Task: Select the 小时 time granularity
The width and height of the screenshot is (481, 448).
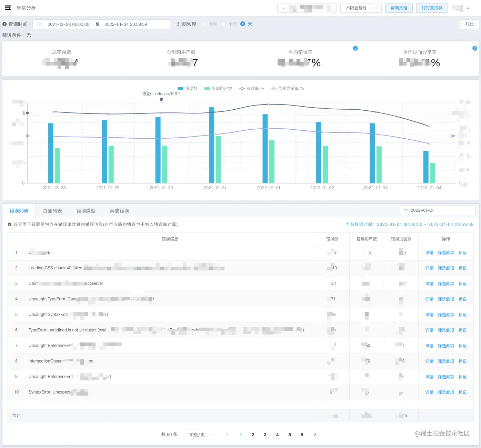Action: point(229,24)
